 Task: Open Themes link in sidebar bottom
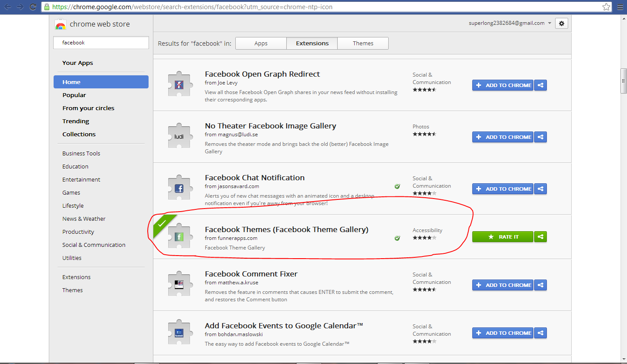pyautogui.click(x=72, y=290)
